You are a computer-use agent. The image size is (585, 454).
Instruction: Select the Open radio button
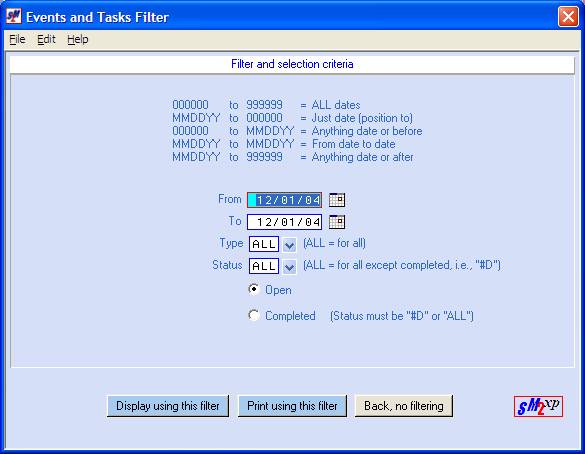254,289
